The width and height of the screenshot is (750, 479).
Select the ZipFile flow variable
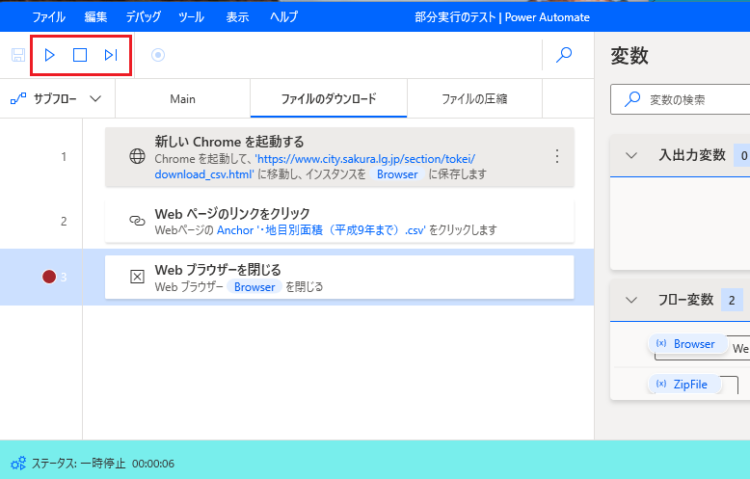[684, 384]
